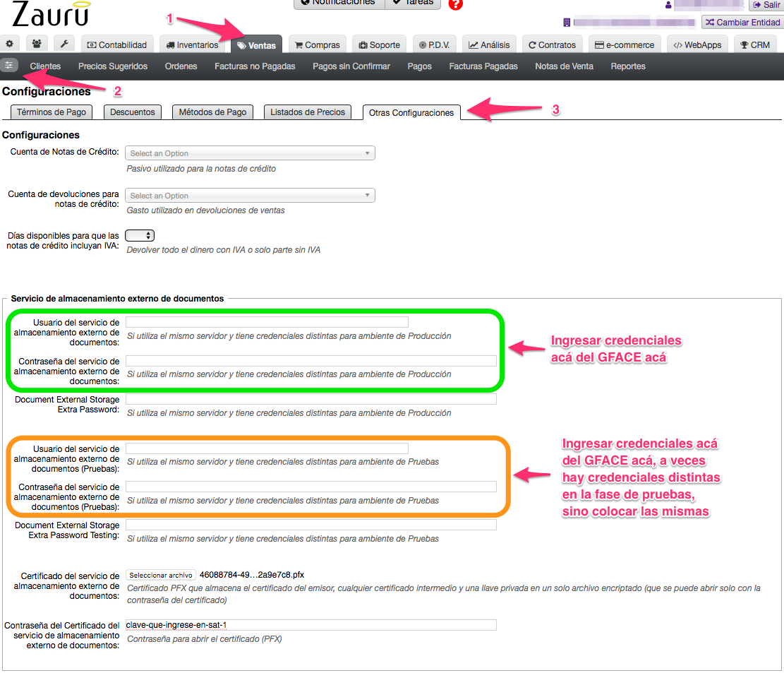Click the certificate password field
This screenshot has width=784, height=673.
point(311,625)
